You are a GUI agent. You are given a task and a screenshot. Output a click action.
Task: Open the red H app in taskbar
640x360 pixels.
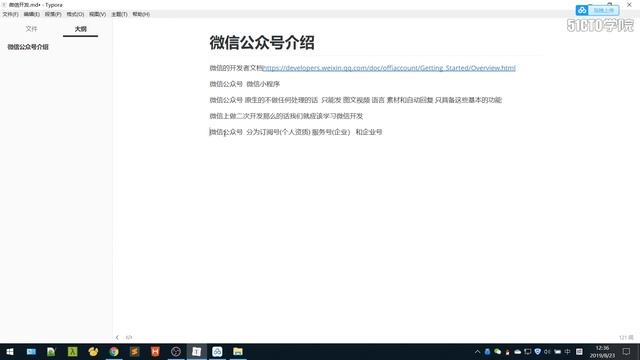coord(155,351)
